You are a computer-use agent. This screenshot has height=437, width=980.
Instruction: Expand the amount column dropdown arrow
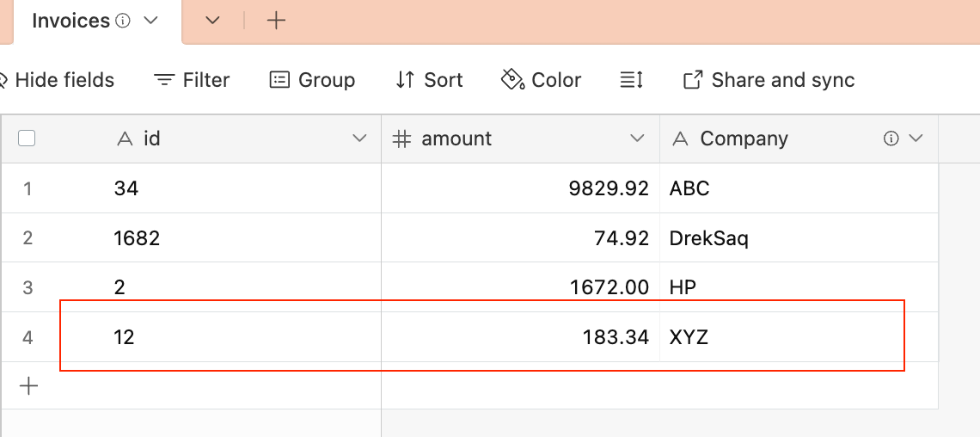(637, 138)
